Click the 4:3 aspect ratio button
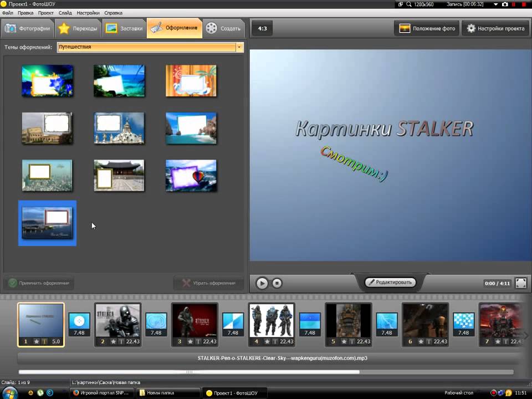Image resolution: width=532 pixels, height=399 pixels. (x=262, y=28)
